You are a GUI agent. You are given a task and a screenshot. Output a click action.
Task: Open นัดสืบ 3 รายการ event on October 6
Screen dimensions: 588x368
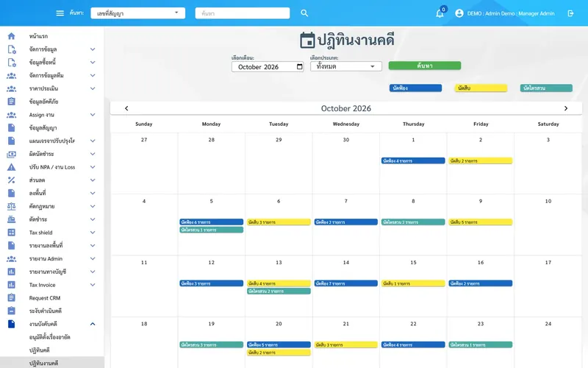279,222
